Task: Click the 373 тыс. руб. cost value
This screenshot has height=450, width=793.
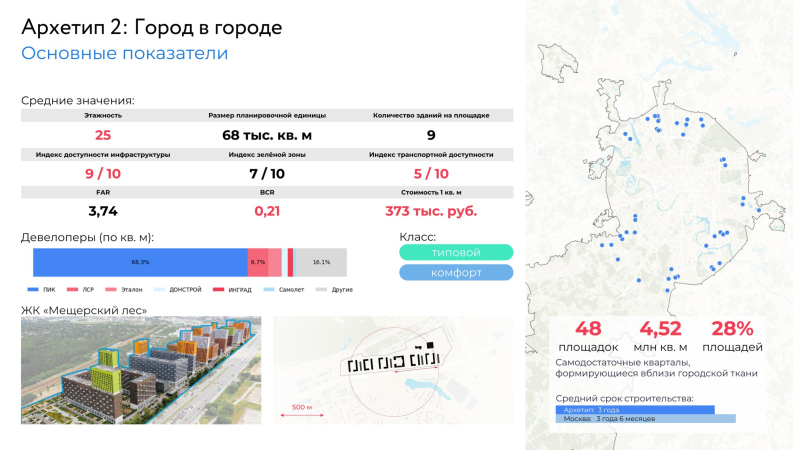Action: pyautogui.click(x=431, y=211)
